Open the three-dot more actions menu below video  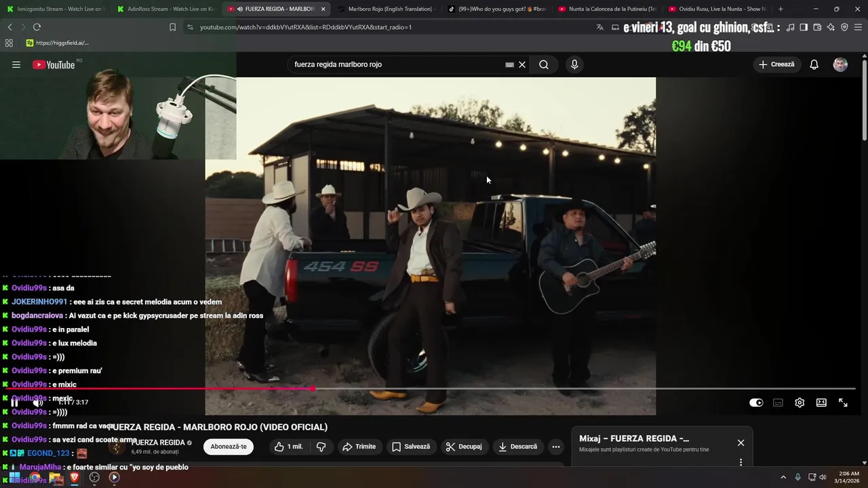(556, 447)
